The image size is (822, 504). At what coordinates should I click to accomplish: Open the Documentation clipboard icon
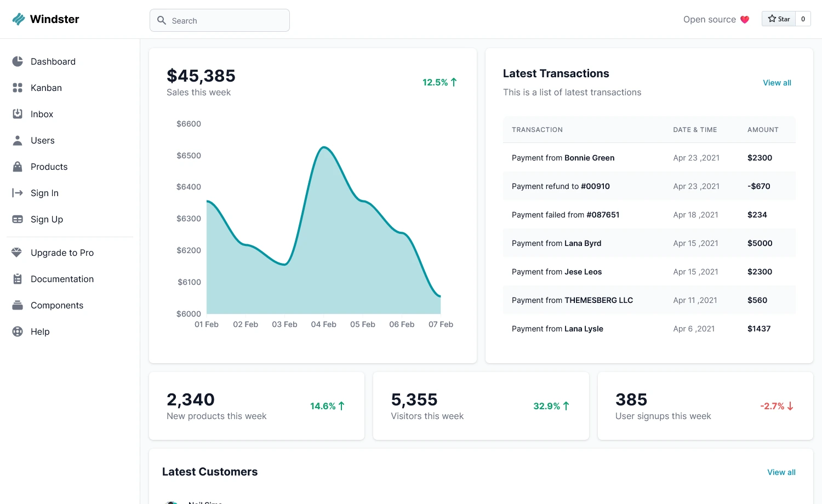click(x=18, y=279)
